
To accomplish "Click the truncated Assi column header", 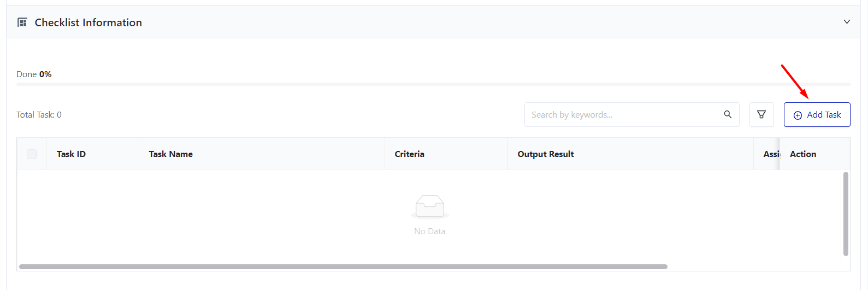I will (771, 154).
